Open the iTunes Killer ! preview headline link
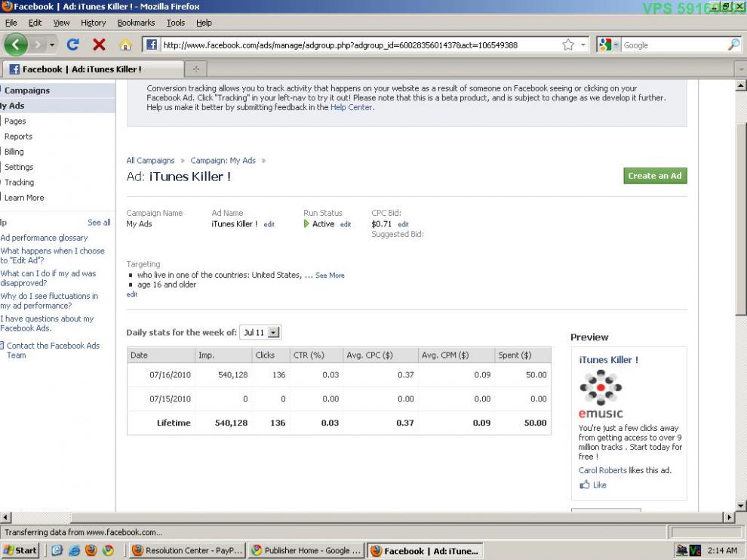The height and width of the screenshot is (560, 747). pos(608,360)
